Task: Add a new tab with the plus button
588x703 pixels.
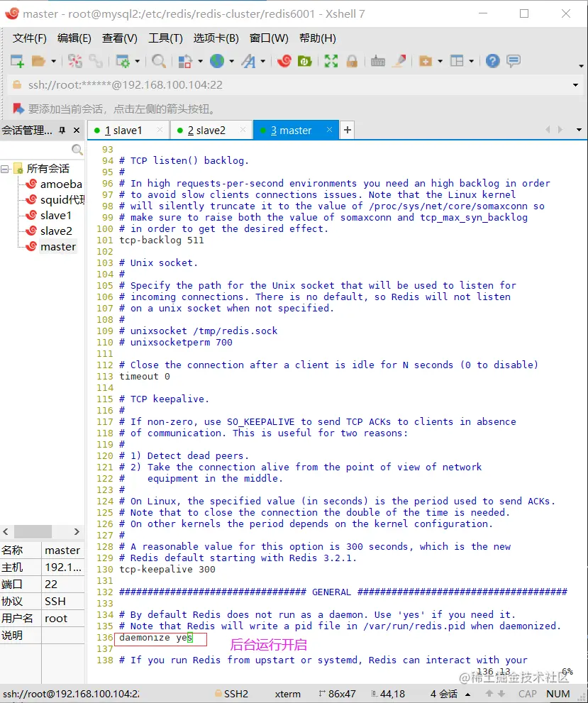Action: click(x=348, y=130)
